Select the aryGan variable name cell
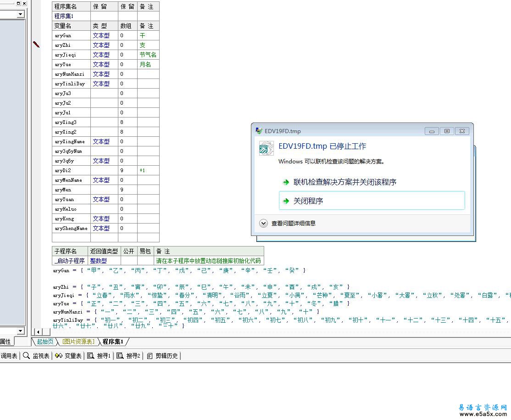Image resolution: width=511 pixels, height=420 pixels. coord(72,35)
